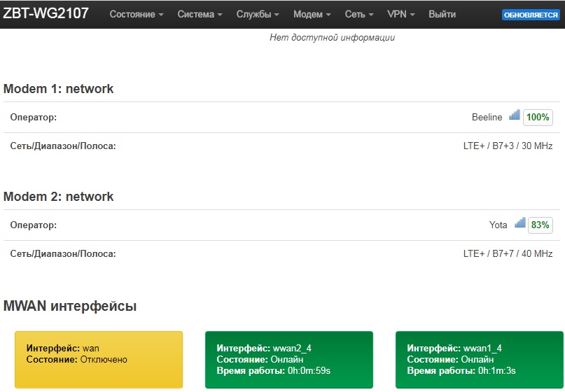Click the Modem 1: network heading
The width and height of the screenshot is (565, 392).
[58, 89]
